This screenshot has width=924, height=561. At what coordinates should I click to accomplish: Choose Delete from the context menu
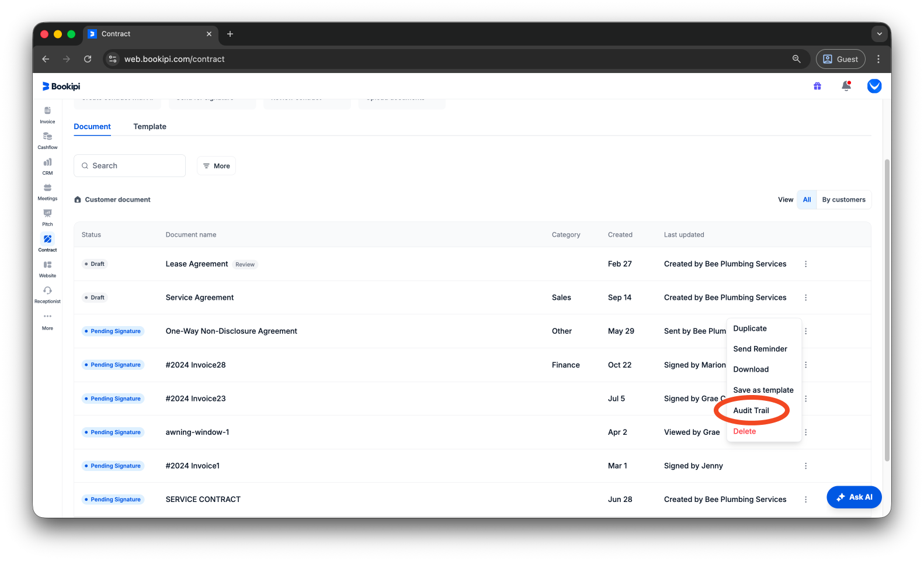click(744, 431)
